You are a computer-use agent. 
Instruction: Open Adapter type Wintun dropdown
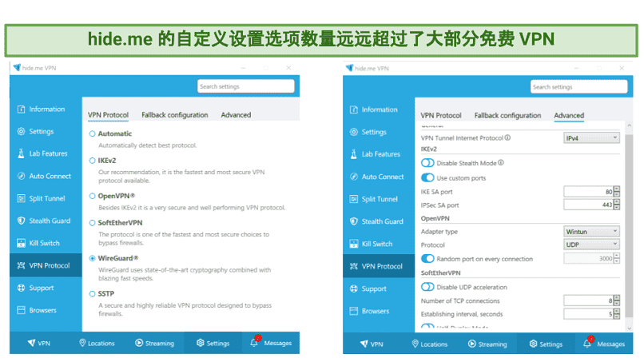pos(591,232)
